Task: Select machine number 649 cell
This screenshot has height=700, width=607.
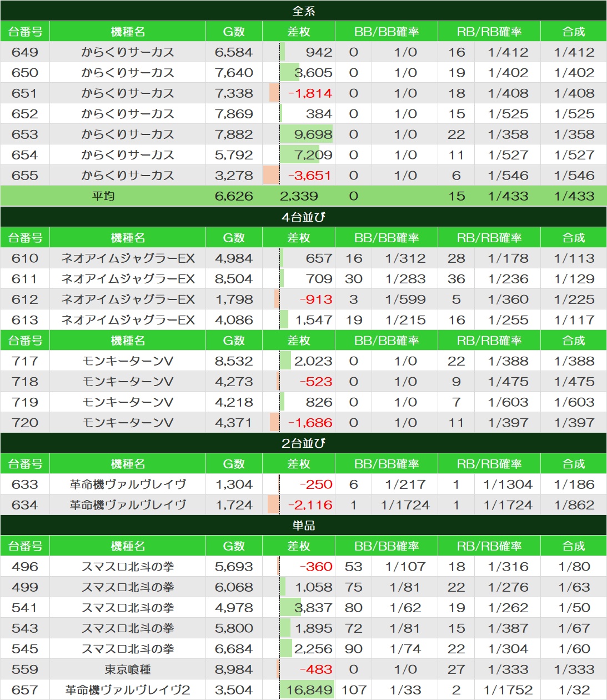Action: click(25, 52)
